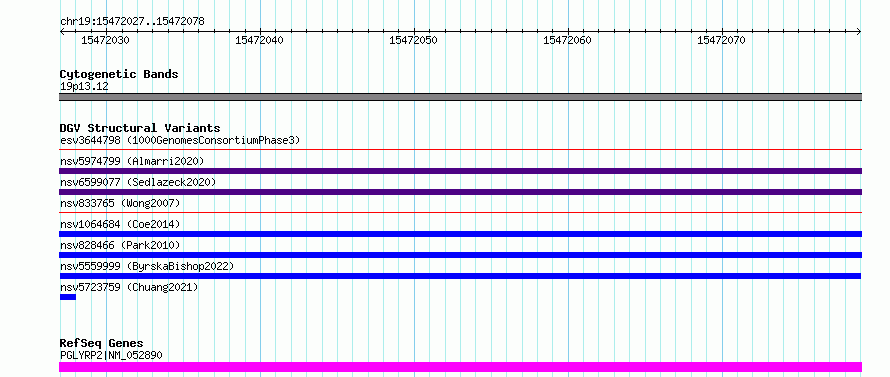This screenshot has width=890, height=377.
Task: Click the red line under nsv833765
Action: [460, 213]
